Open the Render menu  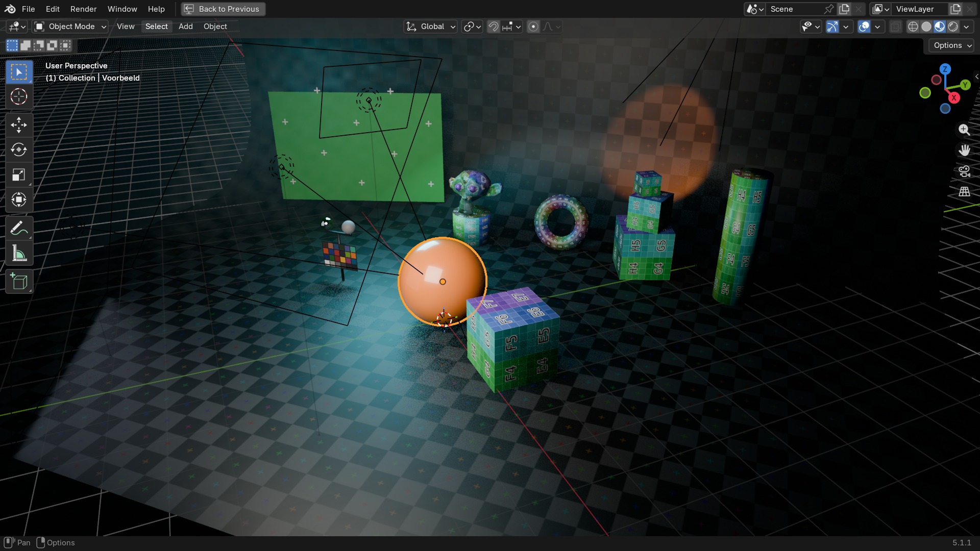click(84, 9)
